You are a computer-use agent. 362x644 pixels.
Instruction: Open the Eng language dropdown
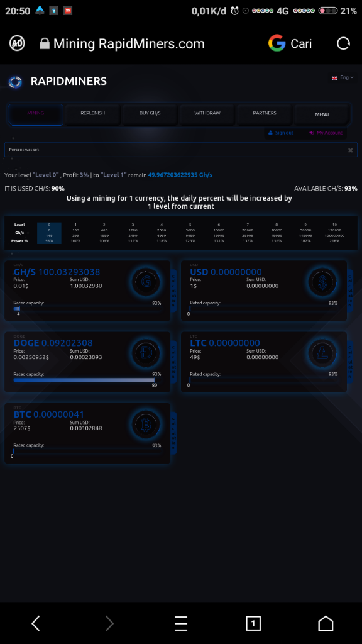346,77
